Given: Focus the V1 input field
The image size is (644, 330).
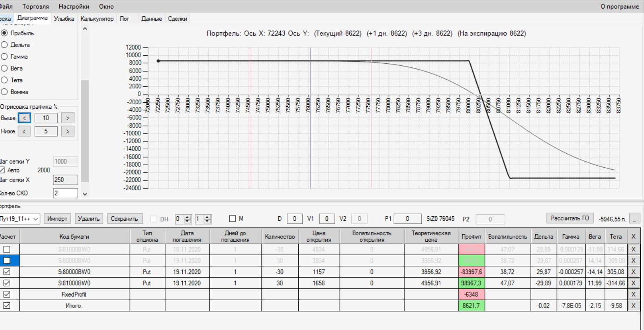Looking at the screenshot, I should tap(327, 219).
